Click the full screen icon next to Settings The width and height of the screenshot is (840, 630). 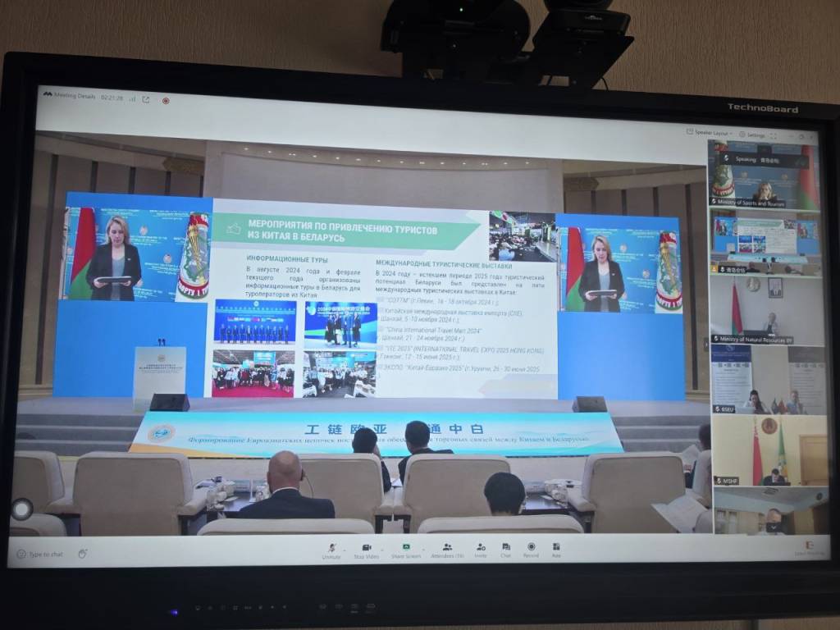point(773,136)
